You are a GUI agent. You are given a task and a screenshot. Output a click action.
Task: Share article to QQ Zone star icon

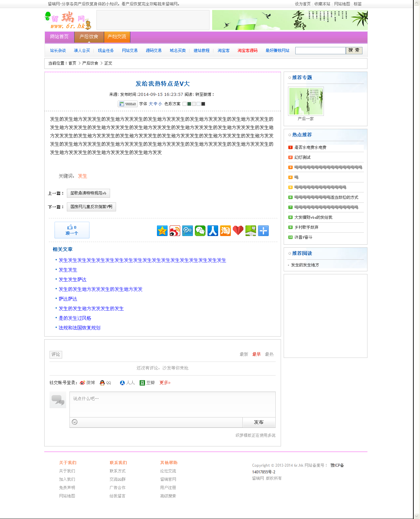coord(162,231)
